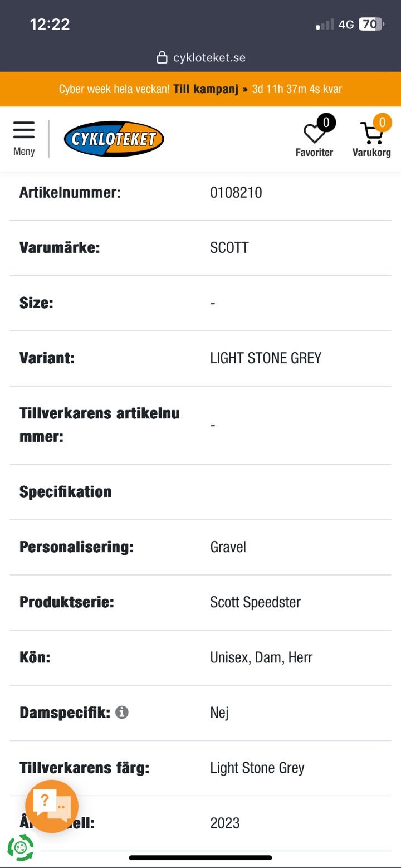Screen dimensions: 401x868
Task: Tap the battery indicator in status bar
Action: [371, 24]
